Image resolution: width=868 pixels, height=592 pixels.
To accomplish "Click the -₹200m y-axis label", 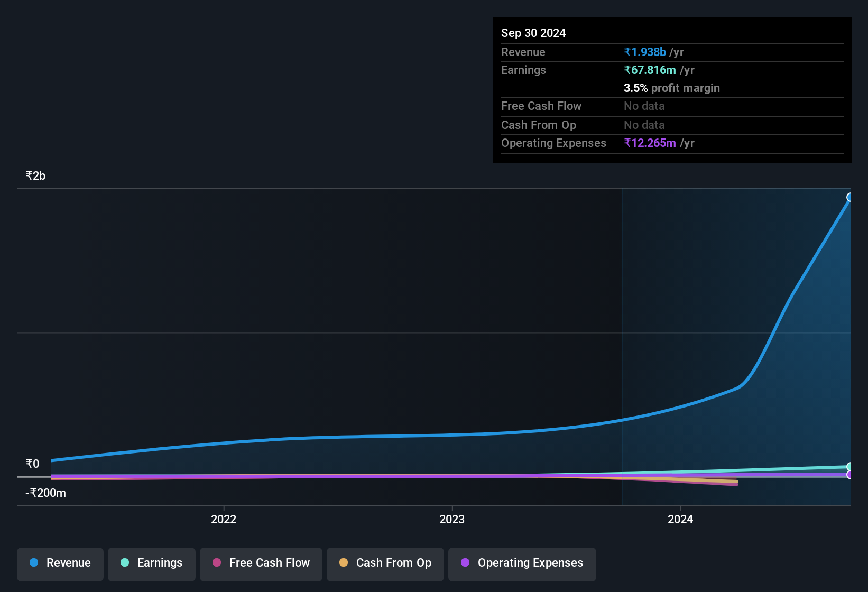I will [x=45, y=493].
